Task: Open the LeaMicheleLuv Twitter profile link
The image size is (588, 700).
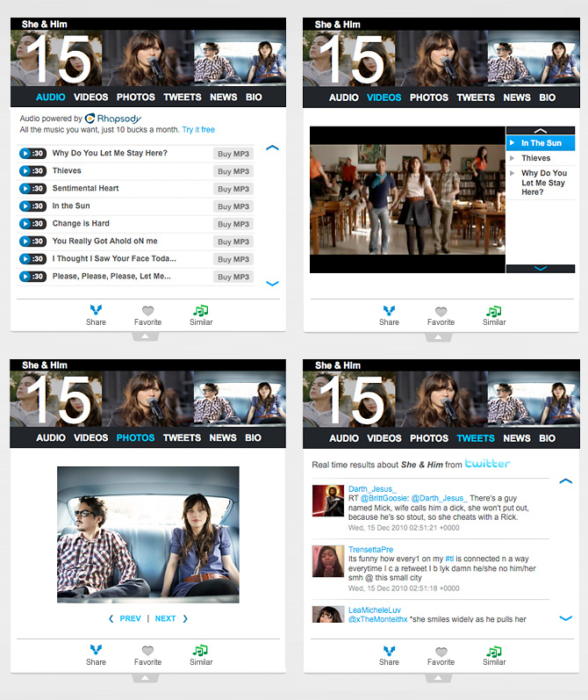Action: coord(375,610)
